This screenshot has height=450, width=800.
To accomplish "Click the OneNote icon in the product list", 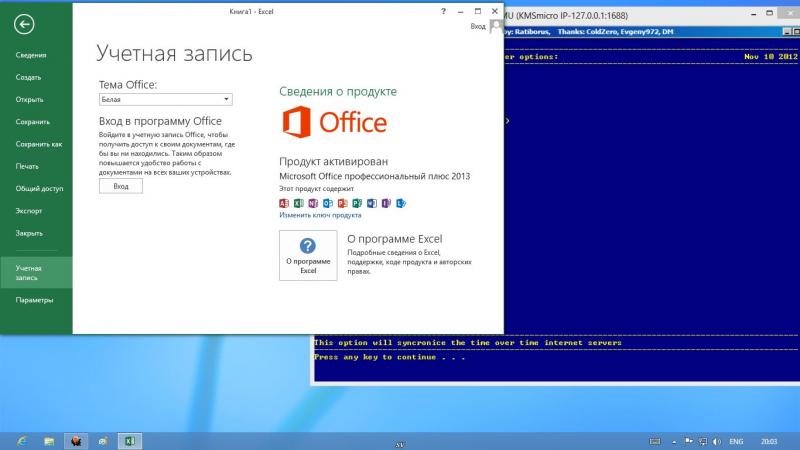I will point(313,203).
